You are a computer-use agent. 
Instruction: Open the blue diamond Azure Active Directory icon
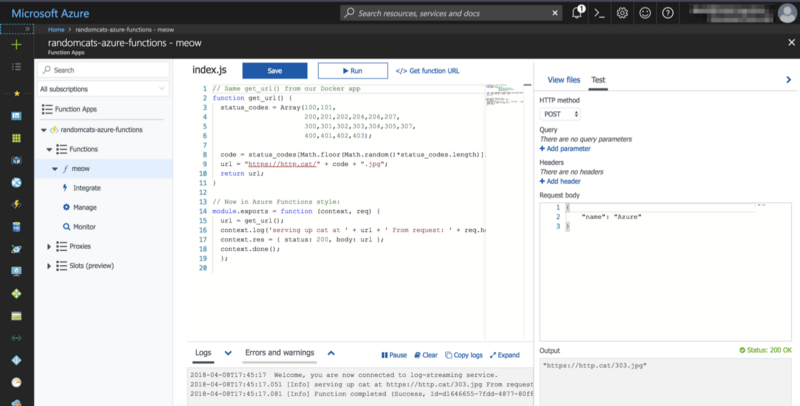[16, 360]
